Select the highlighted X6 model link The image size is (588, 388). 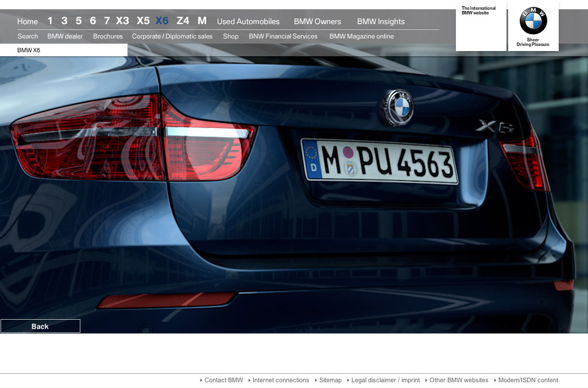coord(162,21)
